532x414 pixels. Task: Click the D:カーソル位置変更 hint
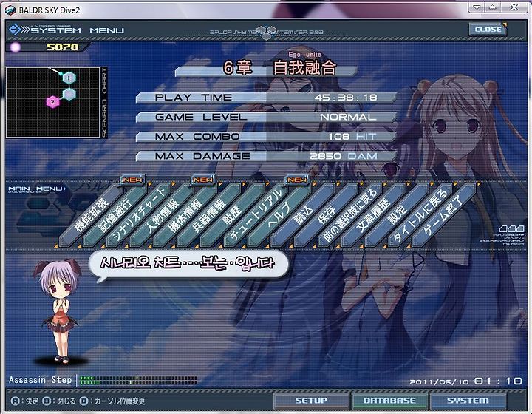pyautogui.click(x=112, y=401)
